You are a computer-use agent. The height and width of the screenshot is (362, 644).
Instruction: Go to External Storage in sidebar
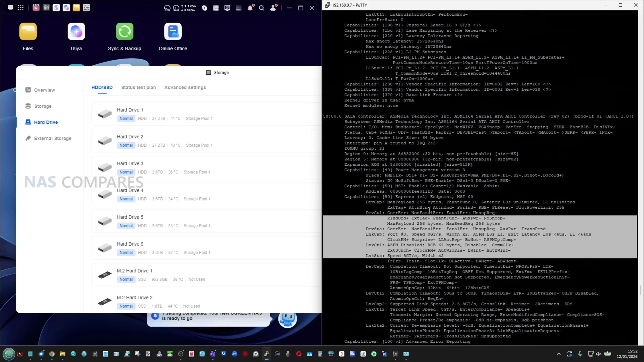click(52, 138)
